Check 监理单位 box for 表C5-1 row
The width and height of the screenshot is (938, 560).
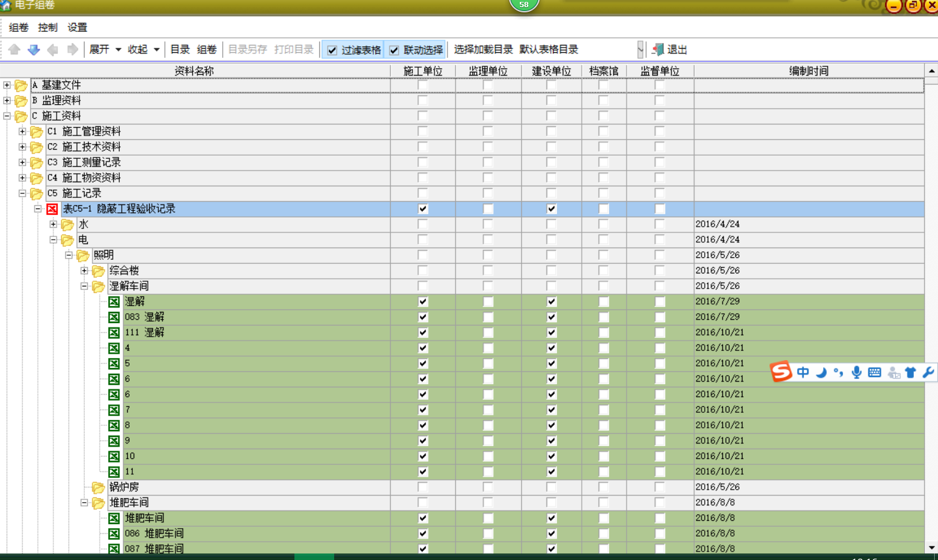488,209
